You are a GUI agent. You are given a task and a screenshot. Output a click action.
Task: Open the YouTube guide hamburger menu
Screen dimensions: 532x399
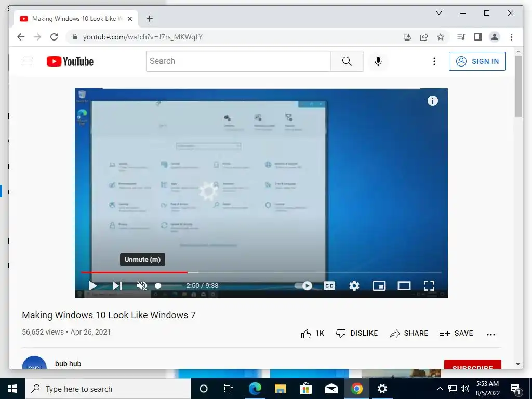(28, 61)
